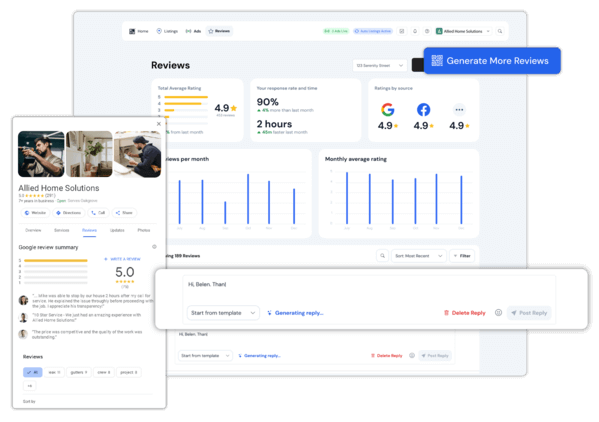599x422 pixels.
Task: Click the search icon in top header
Action: (500, 31)
